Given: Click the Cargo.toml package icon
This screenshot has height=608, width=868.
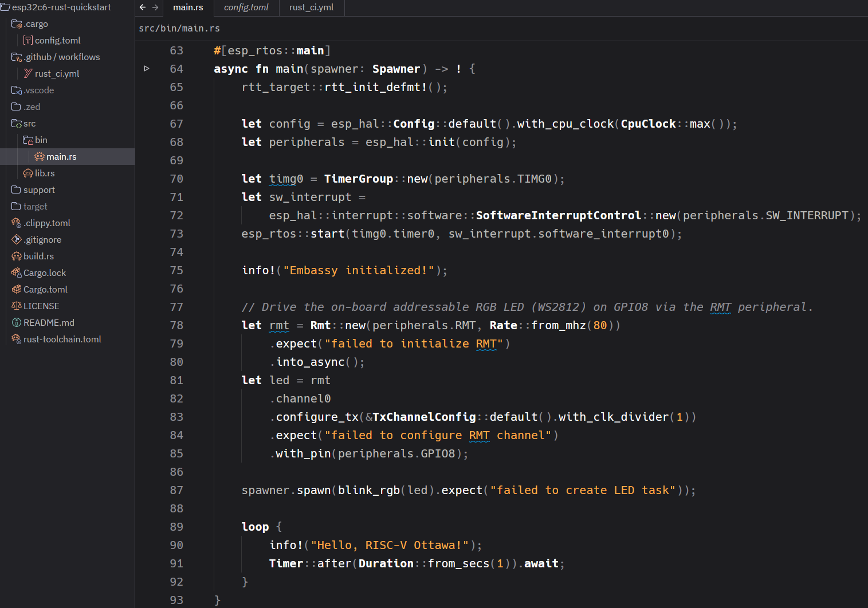Looking at the screenshot, I should pos(17,289).
